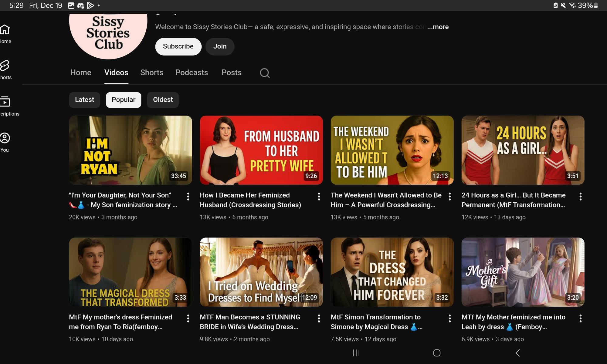607x364 pixels.
Task: Open the Subscriptions sidebar icon
Action: [x=5, y=102]
